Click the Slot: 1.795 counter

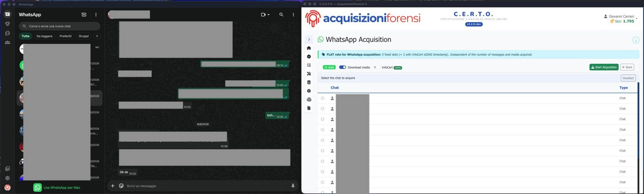pos(622,21)
